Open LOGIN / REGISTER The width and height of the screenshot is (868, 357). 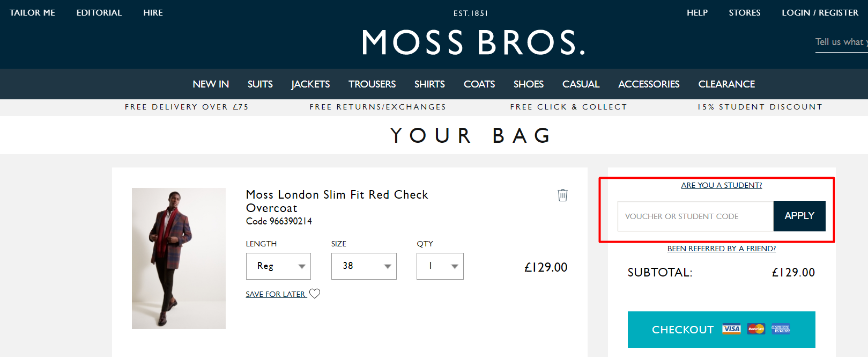(820, 12)
